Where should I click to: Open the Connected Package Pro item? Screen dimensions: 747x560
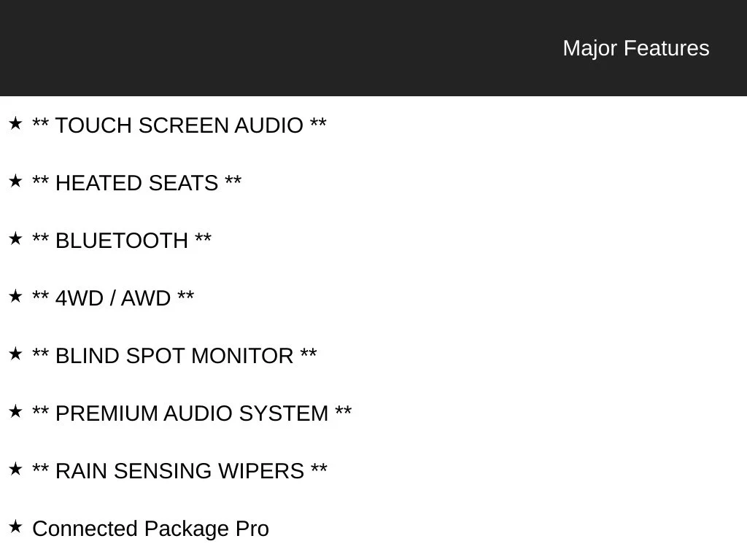pyautogui.click(x=150, y=529)
